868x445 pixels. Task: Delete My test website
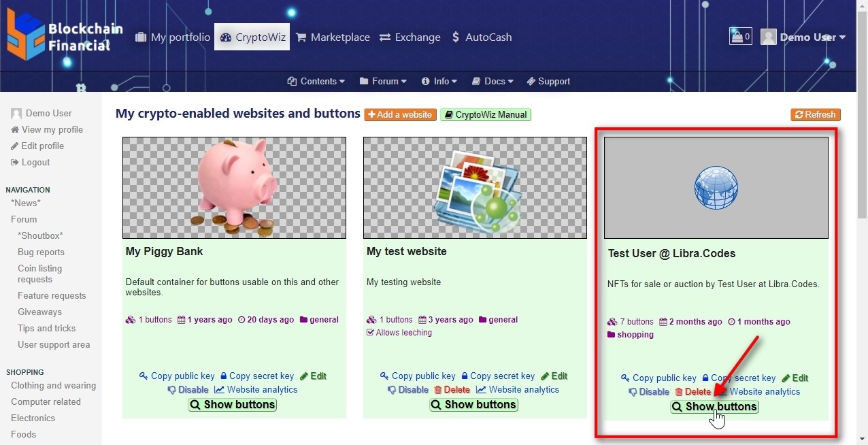(x=452, y=390)
